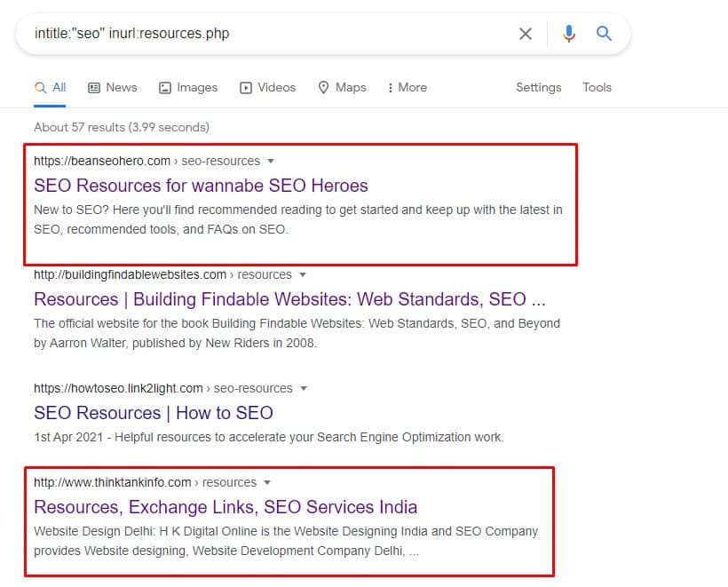
Task: Expand dropdown arrow next to beanseohero.com URL
Action: coord(271,161)
